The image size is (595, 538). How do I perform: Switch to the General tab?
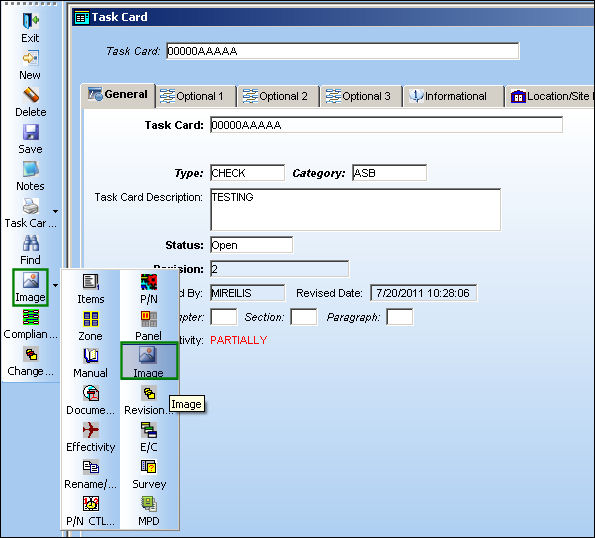click(118, 94)
